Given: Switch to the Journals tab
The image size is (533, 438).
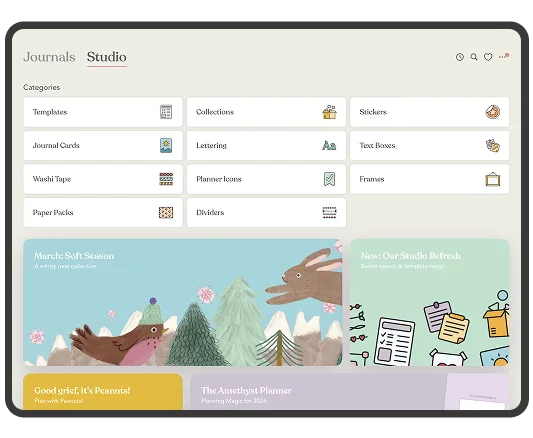Looking at the screenshot, I should 49,57.
